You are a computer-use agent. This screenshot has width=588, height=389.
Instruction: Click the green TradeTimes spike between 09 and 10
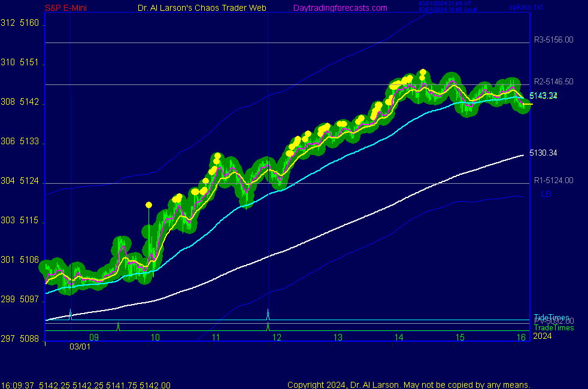click(118, 326)
